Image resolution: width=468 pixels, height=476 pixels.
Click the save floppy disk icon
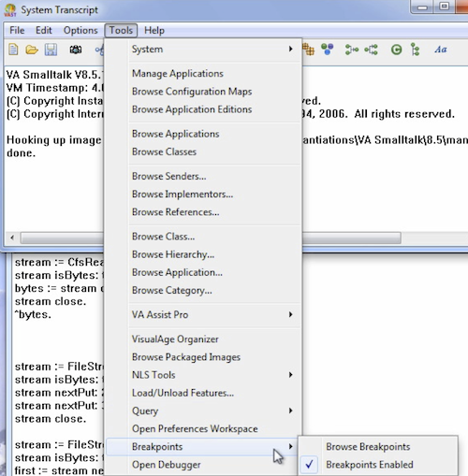[x=51, y=50]
